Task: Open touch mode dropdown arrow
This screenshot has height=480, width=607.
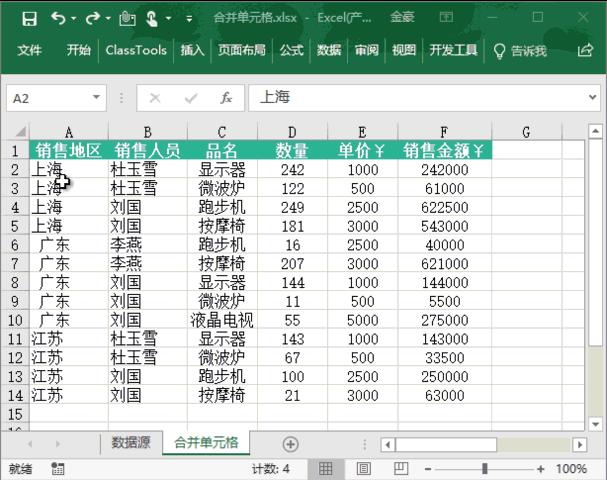Action: coord(168,18)
